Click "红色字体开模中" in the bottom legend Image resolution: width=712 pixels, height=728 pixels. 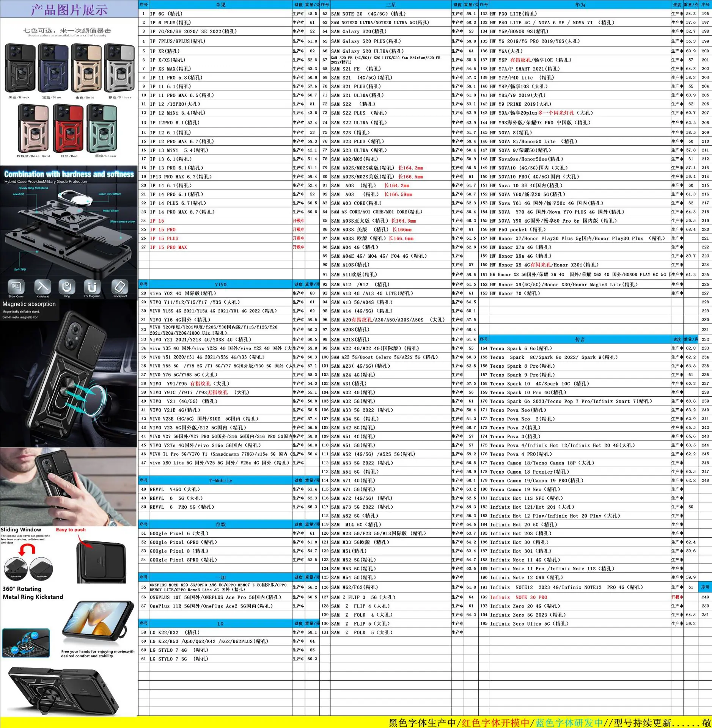(x=495, y=723)
